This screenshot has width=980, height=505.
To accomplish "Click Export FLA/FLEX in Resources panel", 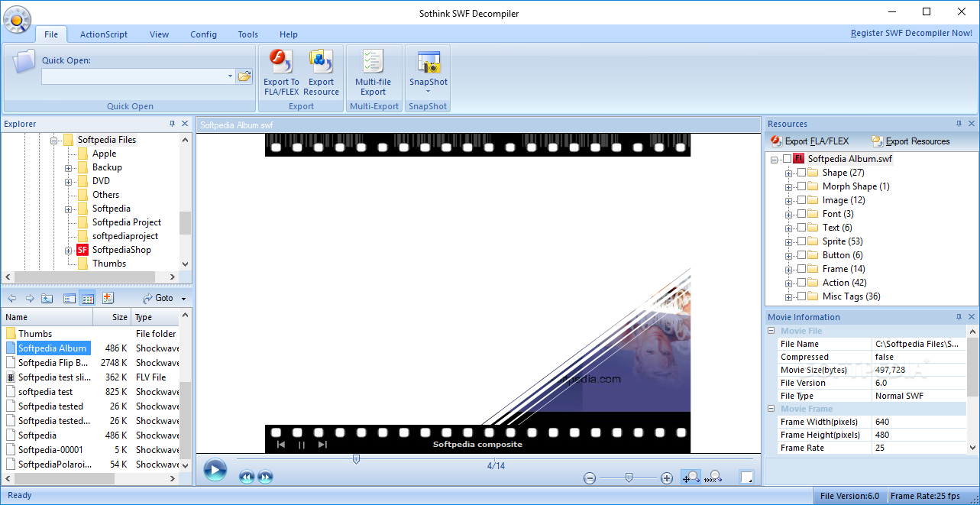I will (x=810, y=141).
